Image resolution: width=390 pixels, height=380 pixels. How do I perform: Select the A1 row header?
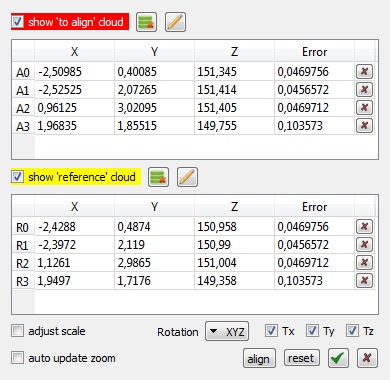point(23,90)
